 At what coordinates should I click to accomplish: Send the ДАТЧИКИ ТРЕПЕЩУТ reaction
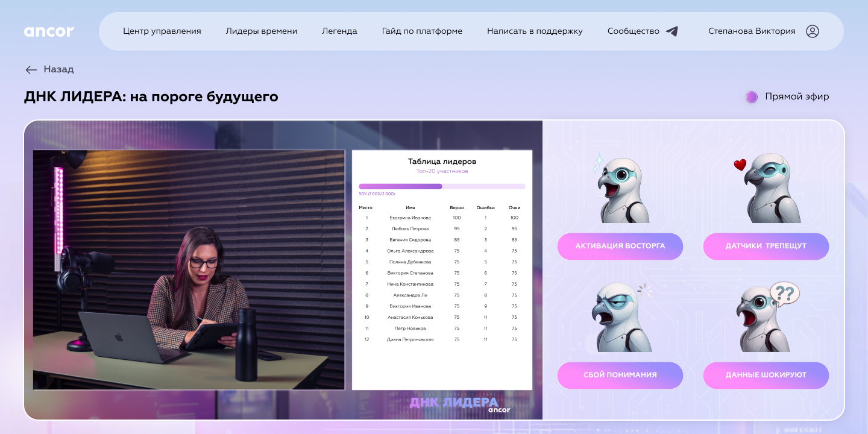click(x=766, y=246)
